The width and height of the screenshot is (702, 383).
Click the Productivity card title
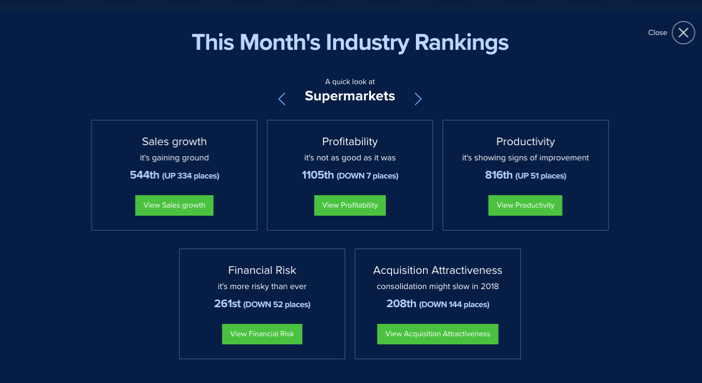(x=525, y=142)
